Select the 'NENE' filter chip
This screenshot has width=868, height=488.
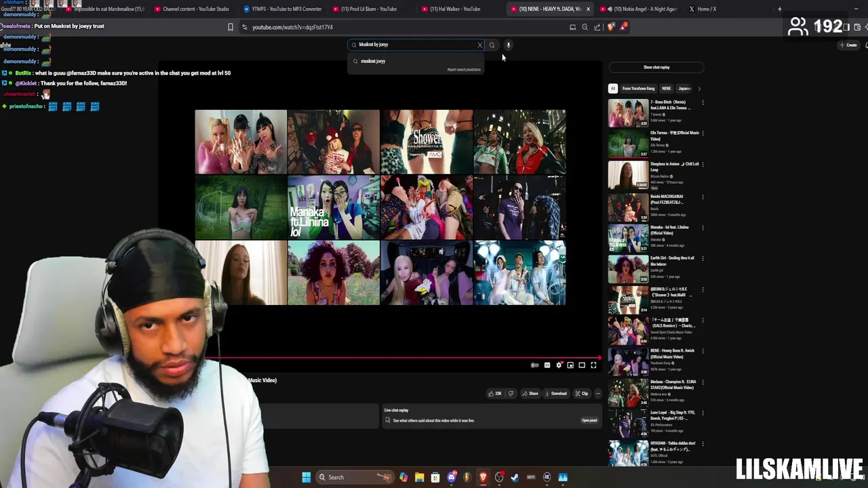point(667,88)
